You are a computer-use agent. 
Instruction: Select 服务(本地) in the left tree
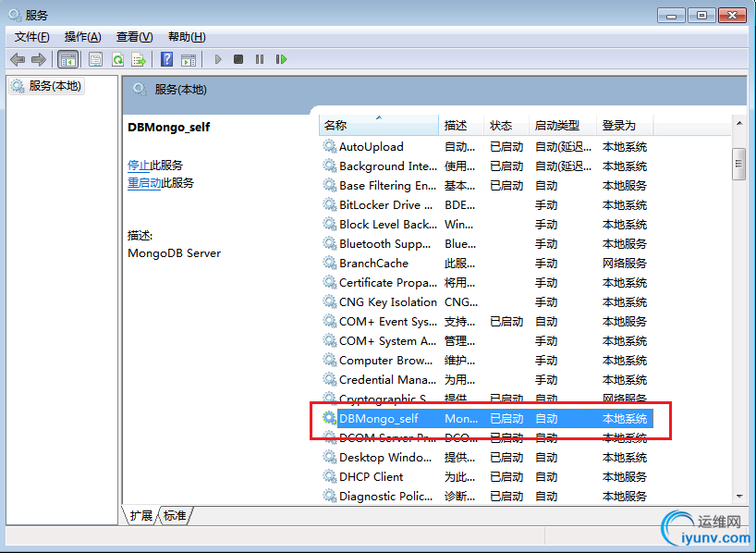[47, 86]
